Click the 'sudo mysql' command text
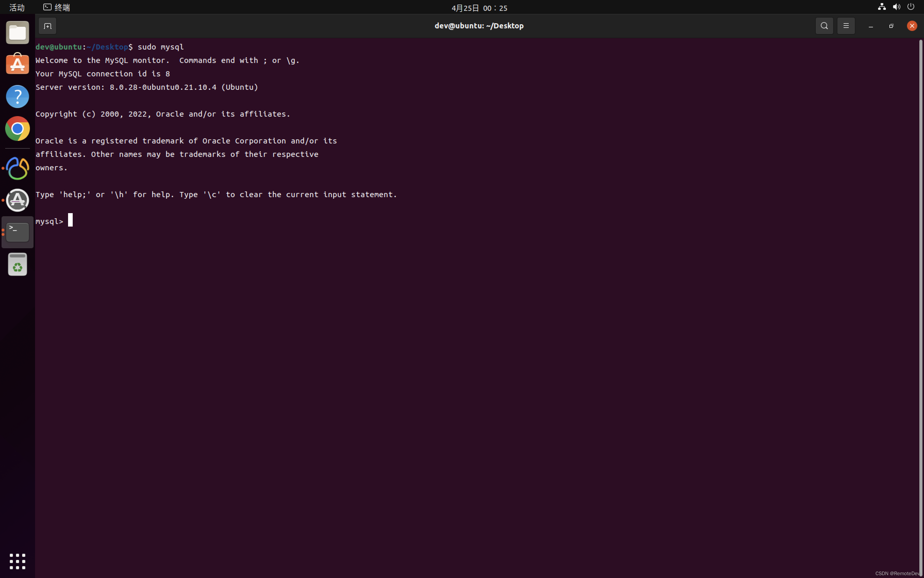This screenshot has height=578, width=924. (161, 47)
